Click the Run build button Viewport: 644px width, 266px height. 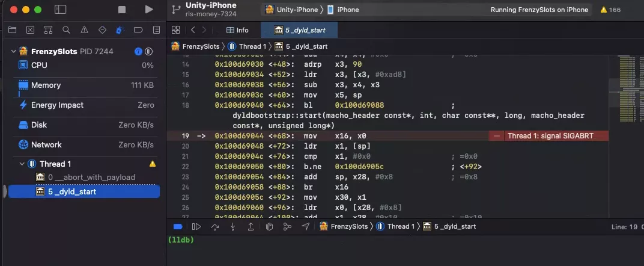point(149,10)
